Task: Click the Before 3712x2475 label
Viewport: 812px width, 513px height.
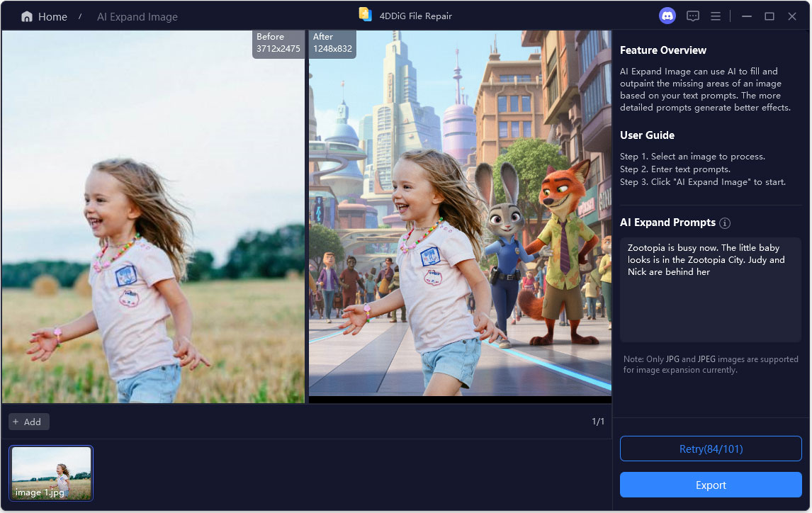Action: [278, 44]
